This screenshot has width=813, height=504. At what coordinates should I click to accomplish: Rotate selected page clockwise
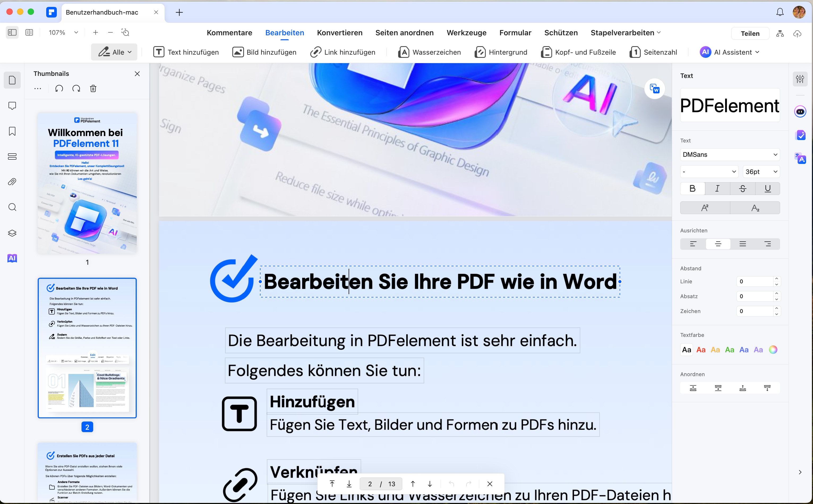point(76,88)
